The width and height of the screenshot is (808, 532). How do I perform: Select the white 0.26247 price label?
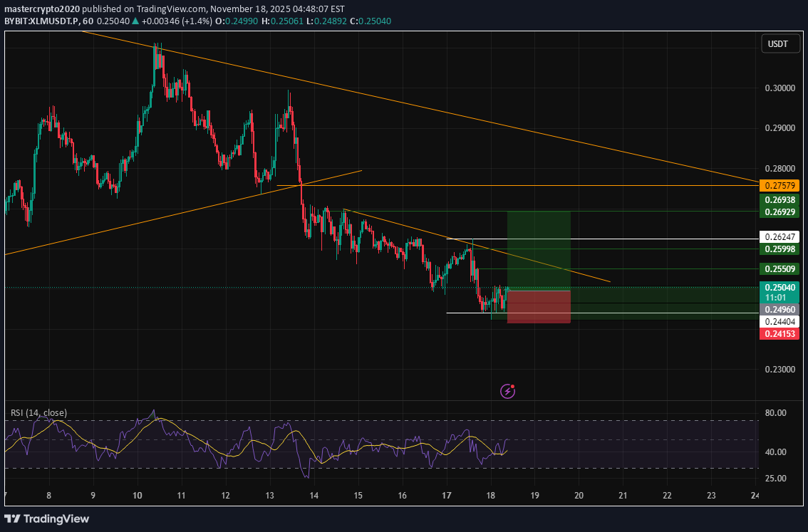pos(780,236)
